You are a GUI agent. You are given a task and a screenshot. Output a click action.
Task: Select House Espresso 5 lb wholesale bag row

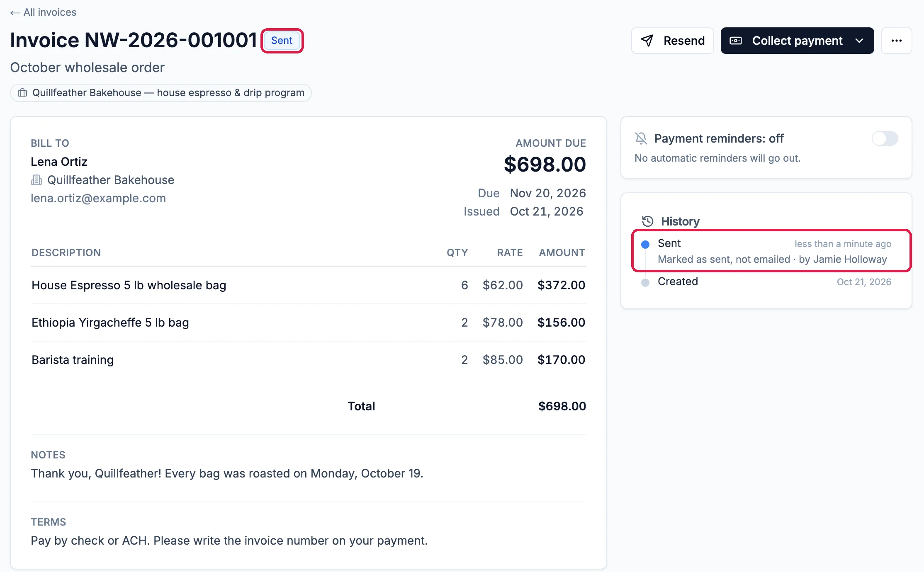click(x=308, y=285)
